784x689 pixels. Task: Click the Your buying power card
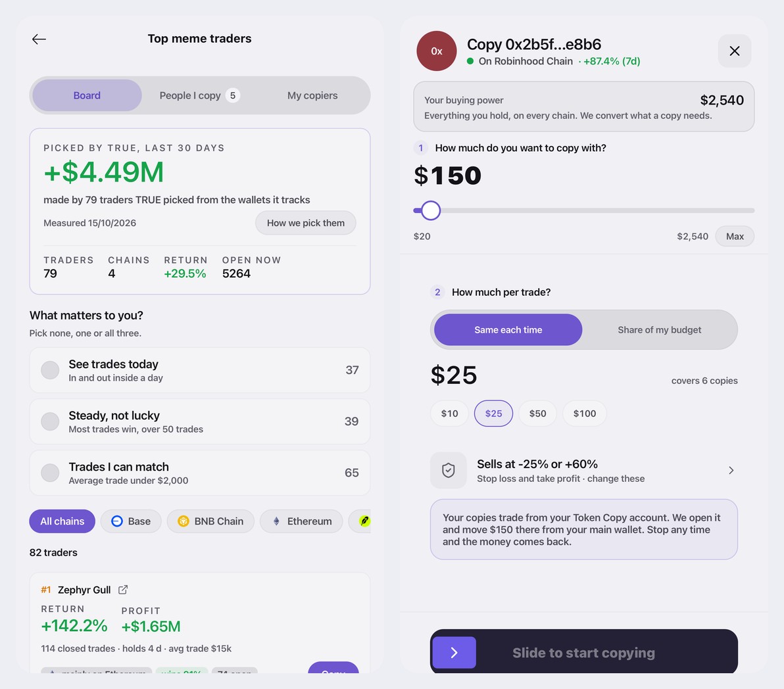584,107
